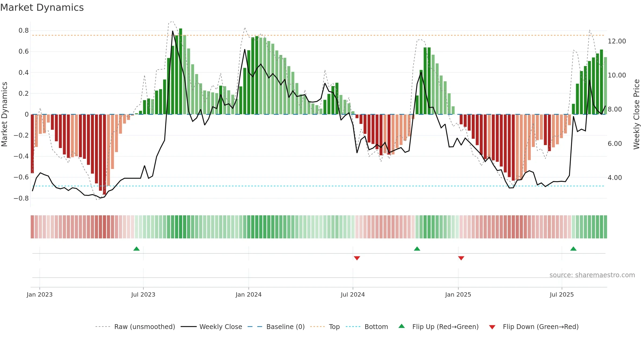Click the Weekly Close Price axis title
The height and width of the screenshot is (362, 644).
click(637, 114)
